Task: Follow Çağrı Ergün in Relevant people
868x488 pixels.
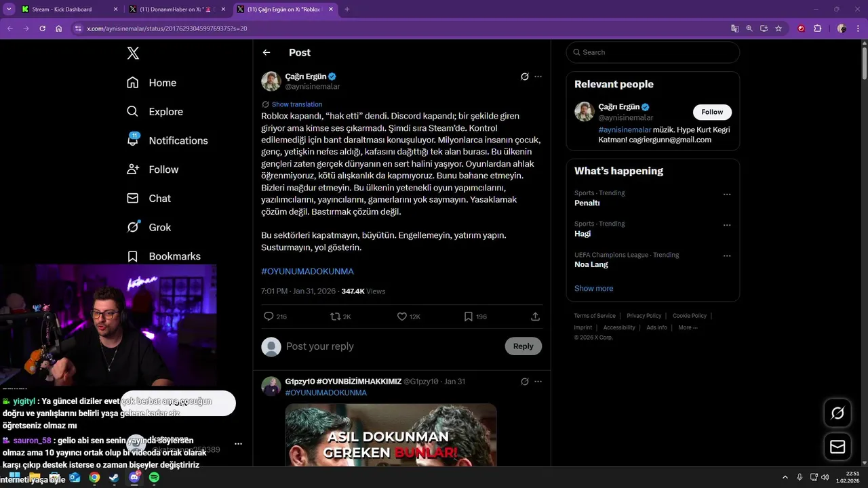Action: coord(712,112)
